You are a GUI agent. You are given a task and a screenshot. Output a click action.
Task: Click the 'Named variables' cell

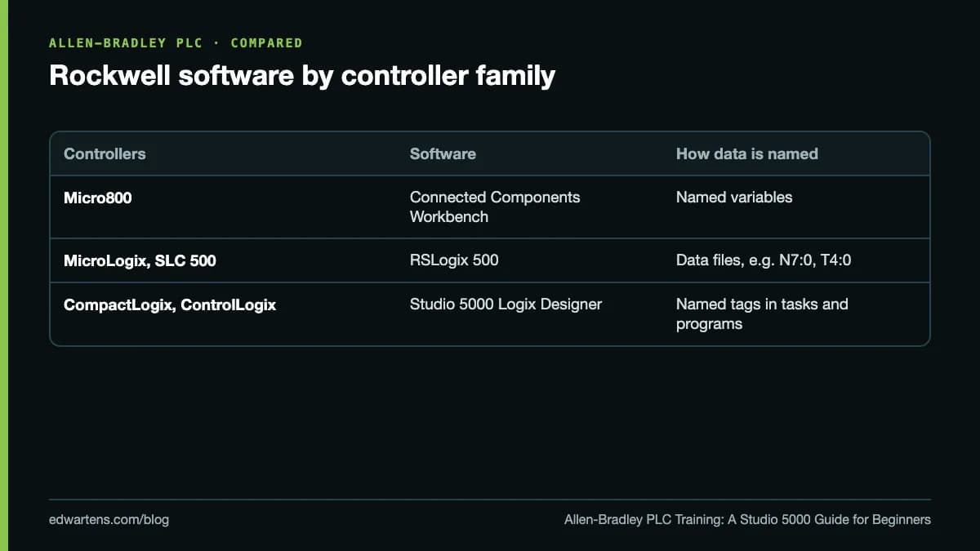point(734,197)
